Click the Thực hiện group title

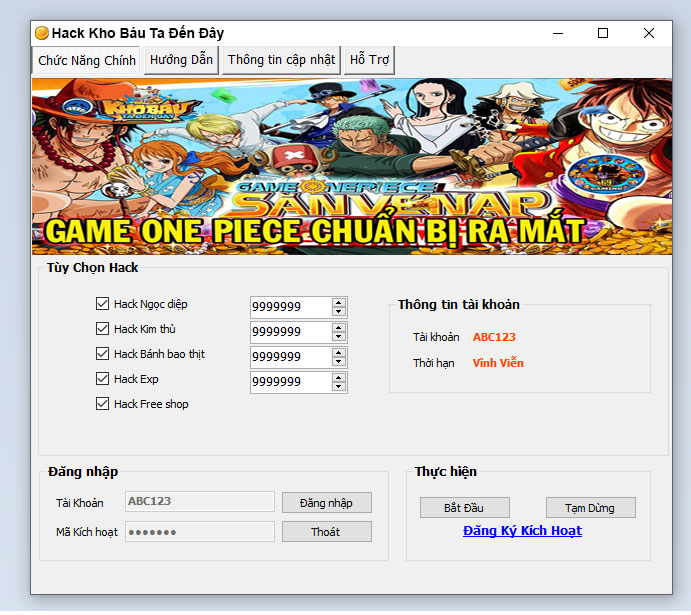pyautogui.click(x=446, y=471)
